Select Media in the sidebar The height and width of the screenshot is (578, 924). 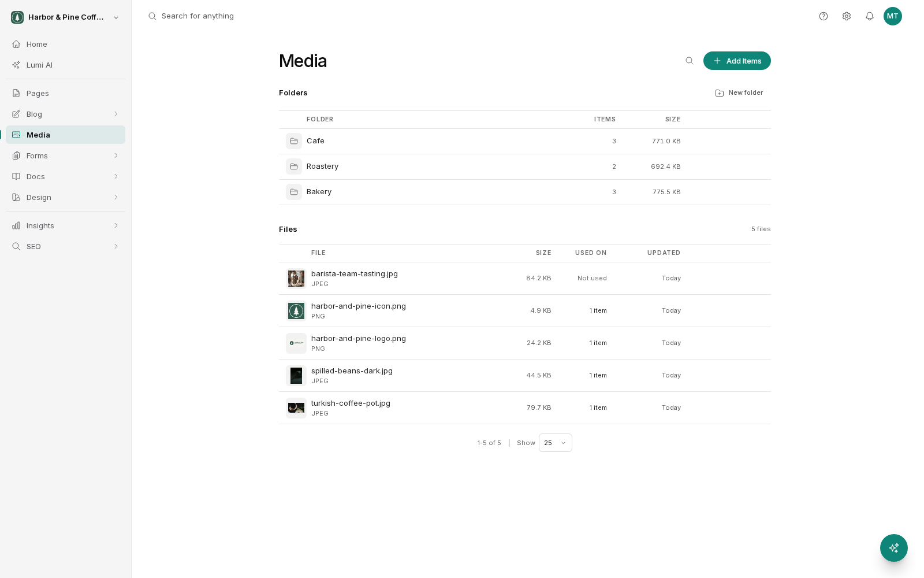click(x=65, y=135)
